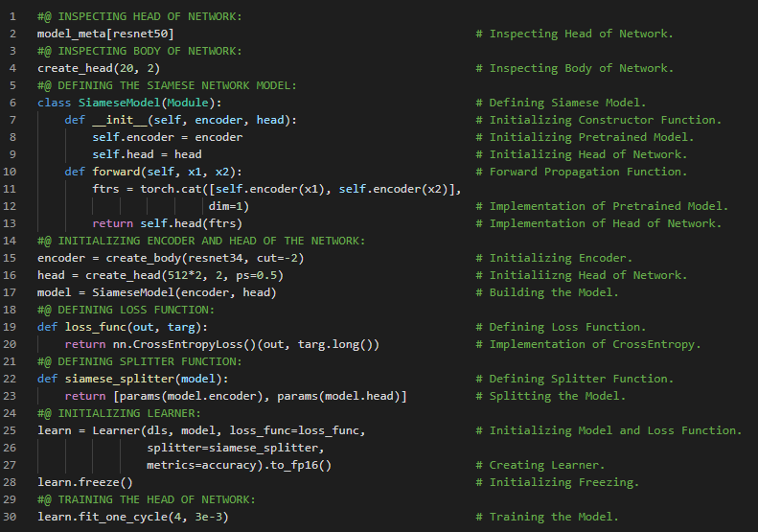Click line number 30 in the gutter
The image size is (758, 532).
click(x=13, y=517)
